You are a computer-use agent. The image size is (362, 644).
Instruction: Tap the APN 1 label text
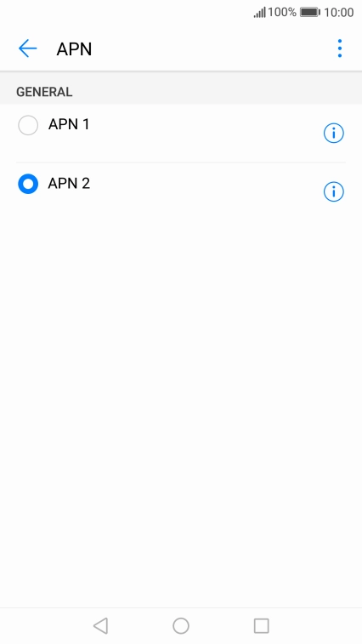pyautogui.click(x=69, y=124)
